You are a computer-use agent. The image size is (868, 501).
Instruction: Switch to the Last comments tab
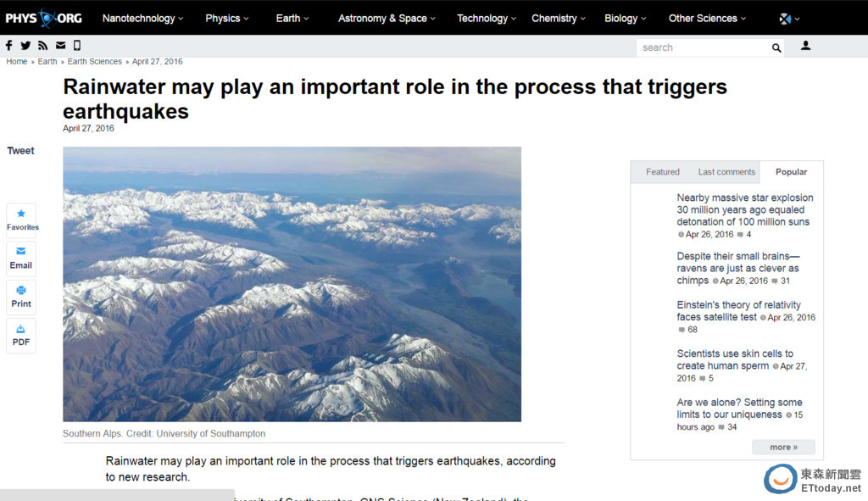point(726,172)
